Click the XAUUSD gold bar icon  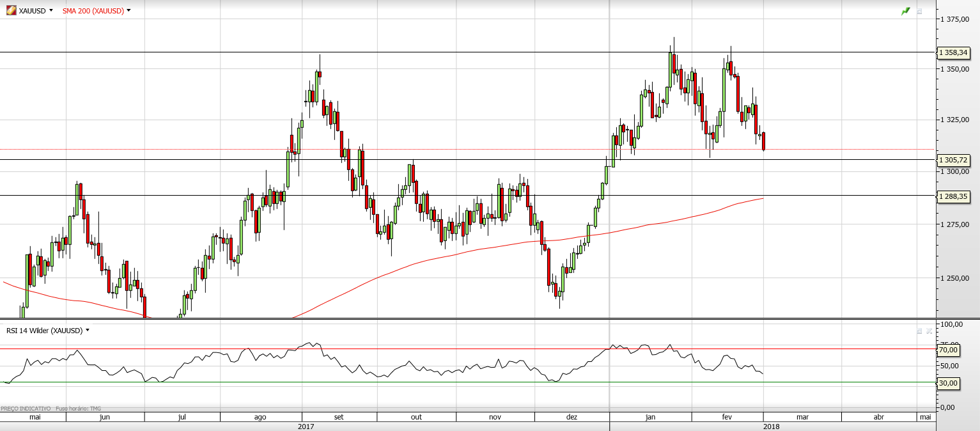[x=12, y=10]
